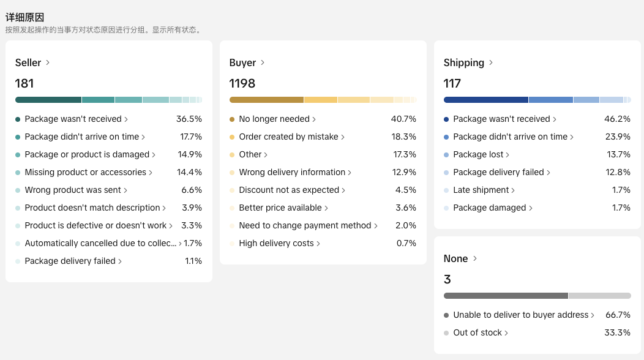Click the chevron beside Shipping heading
Image resolution: width=644 pixels, height=360 pixels.
(x=491, y=62)
